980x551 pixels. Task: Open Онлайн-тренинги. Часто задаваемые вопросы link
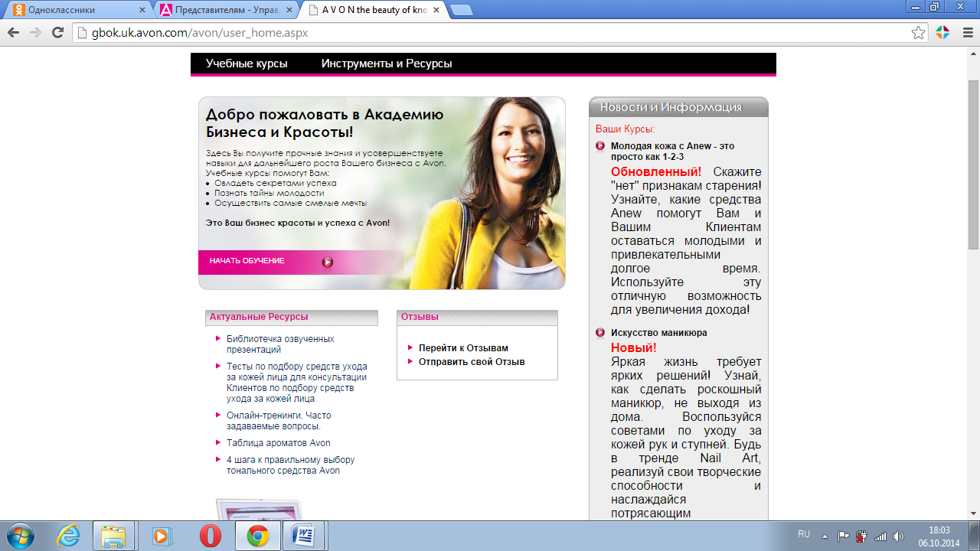(x=279, y=421)
